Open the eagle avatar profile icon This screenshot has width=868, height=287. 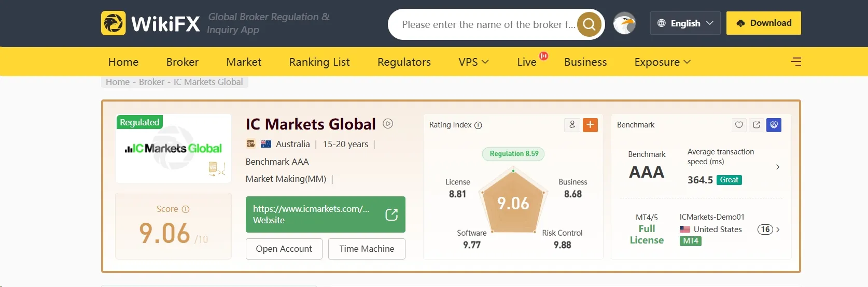[624, 23]
